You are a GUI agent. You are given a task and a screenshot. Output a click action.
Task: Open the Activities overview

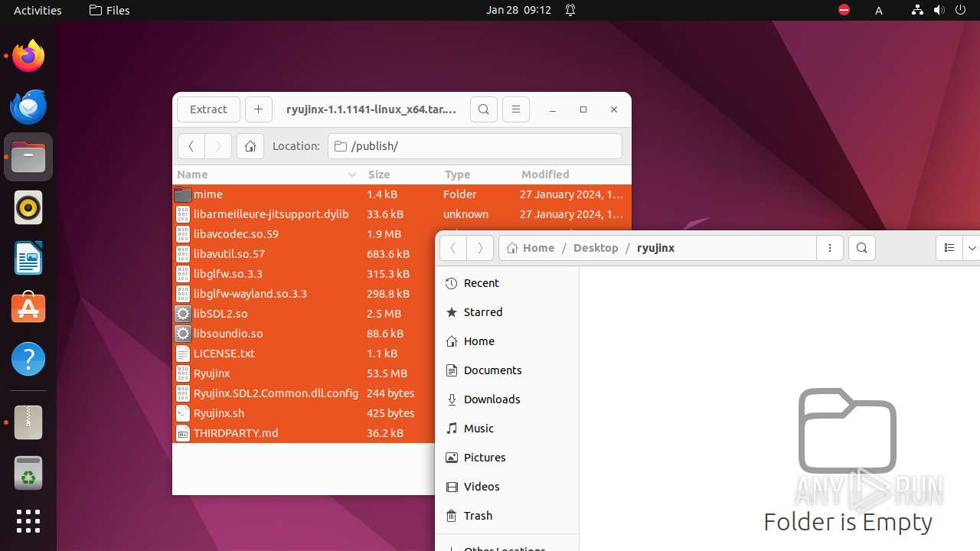pos(38,10)
